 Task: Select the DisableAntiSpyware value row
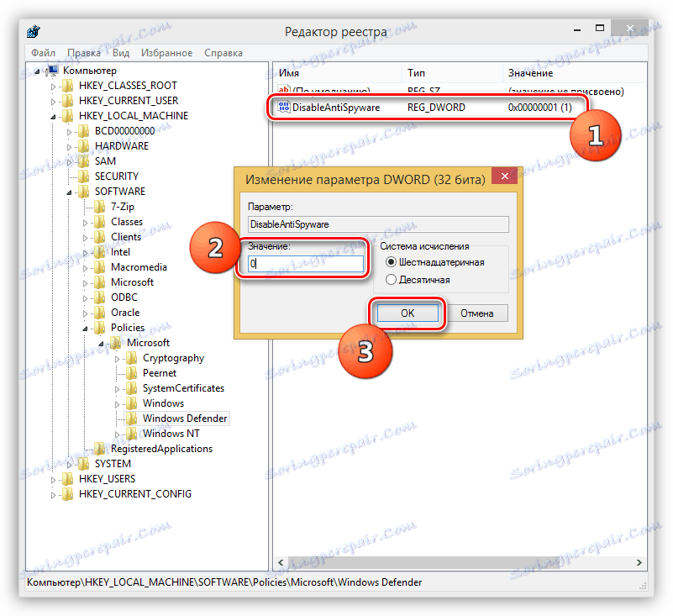click(427, 108)
